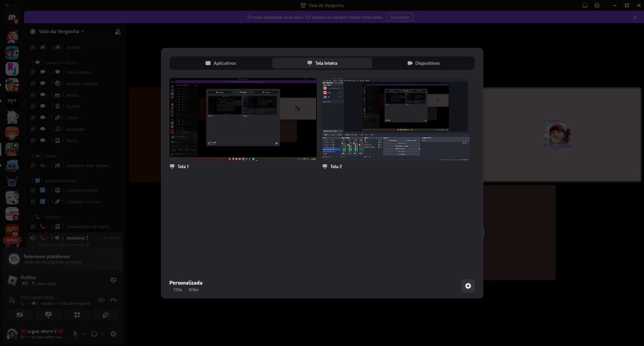Screen dimensions: 644x346
Task: Open user settings gear icon
Action: point(113,334)
